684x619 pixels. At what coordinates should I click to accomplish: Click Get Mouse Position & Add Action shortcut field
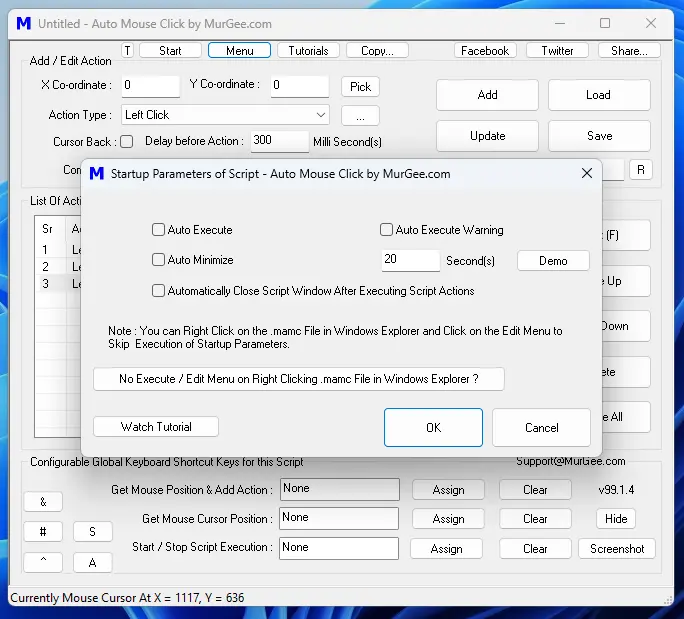(339, 489)
